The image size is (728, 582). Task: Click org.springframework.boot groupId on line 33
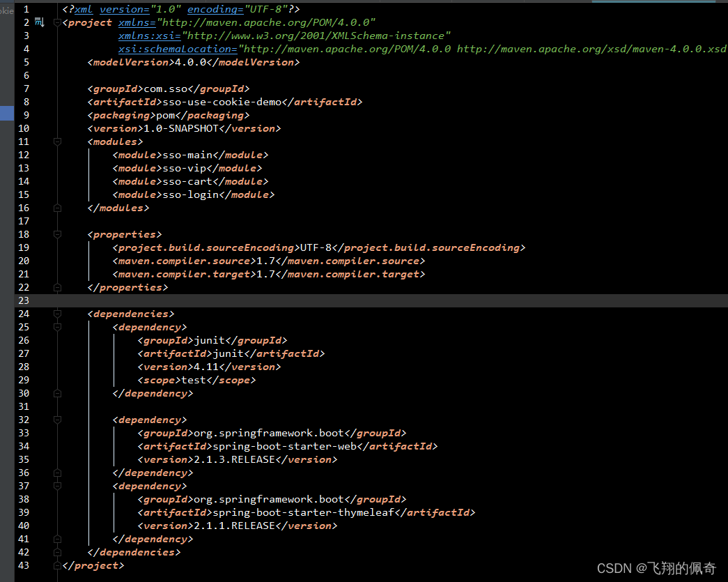coord(269,433)
